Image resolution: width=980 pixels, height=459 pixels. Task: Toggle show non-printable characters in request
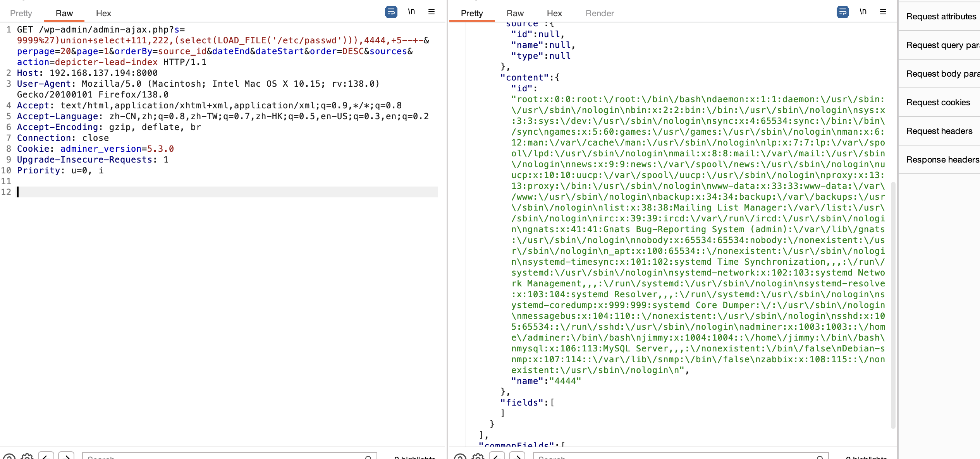coord(411,12)
